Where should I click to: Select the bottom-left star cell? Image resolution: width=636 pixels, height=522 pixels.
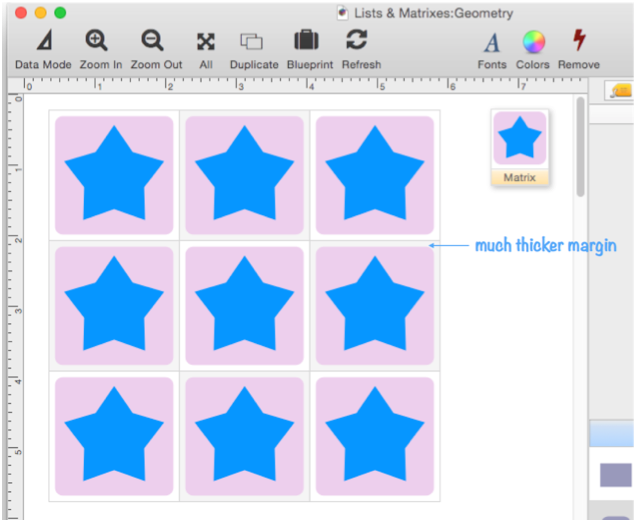(x=114, y=436)
